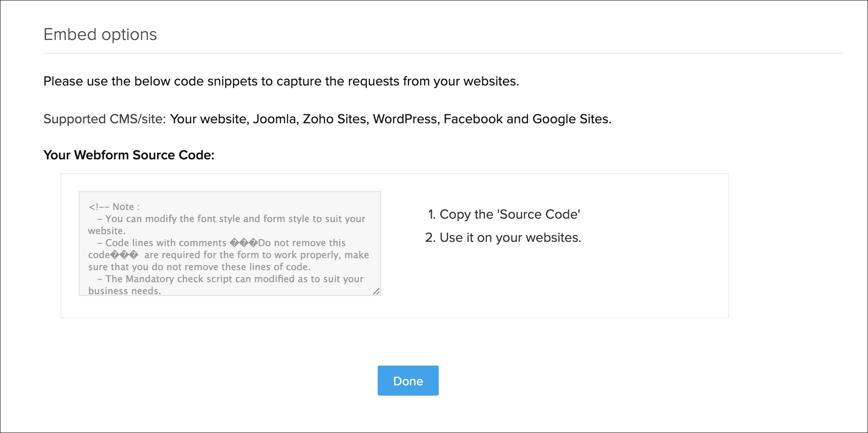Click 'Google Sites' in the supported list
Image resolution: width=868 pixels, height=433 pixels.
tap(571, 119)
